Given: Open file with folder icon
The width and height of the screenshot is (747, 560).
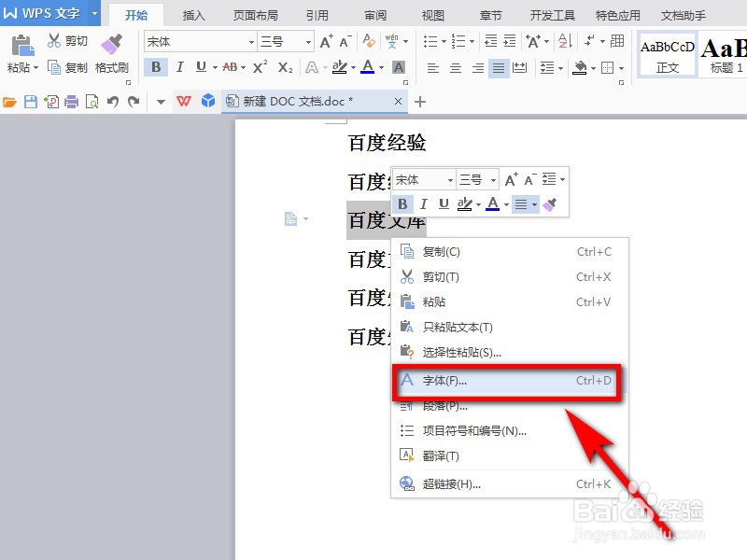Looking at the screenshot, I should coord(9,102).
